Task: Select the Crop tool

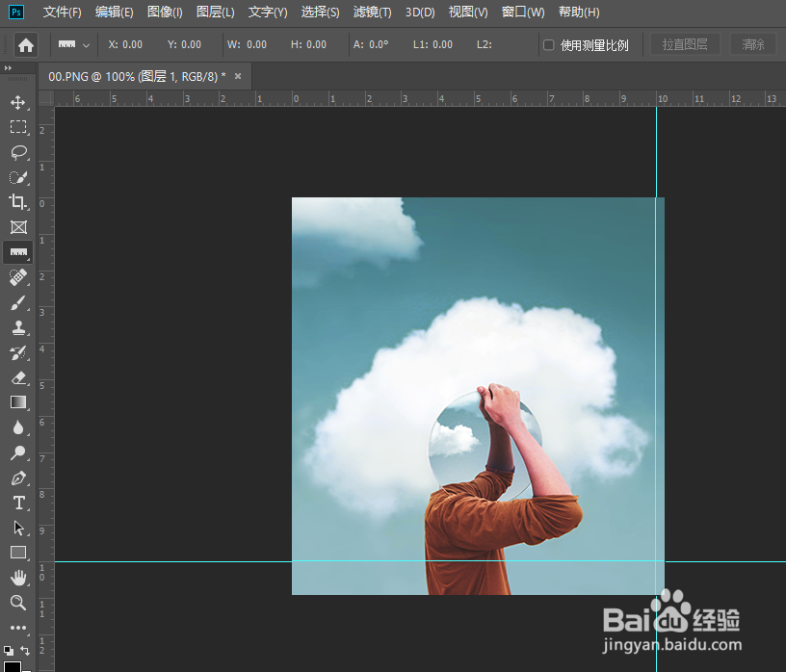Action: click(18, 202)
